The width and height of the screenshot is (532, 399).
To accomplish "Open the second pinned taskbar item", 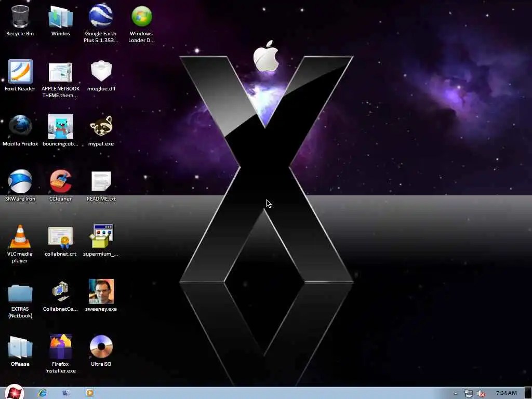I will pos(66,393).
